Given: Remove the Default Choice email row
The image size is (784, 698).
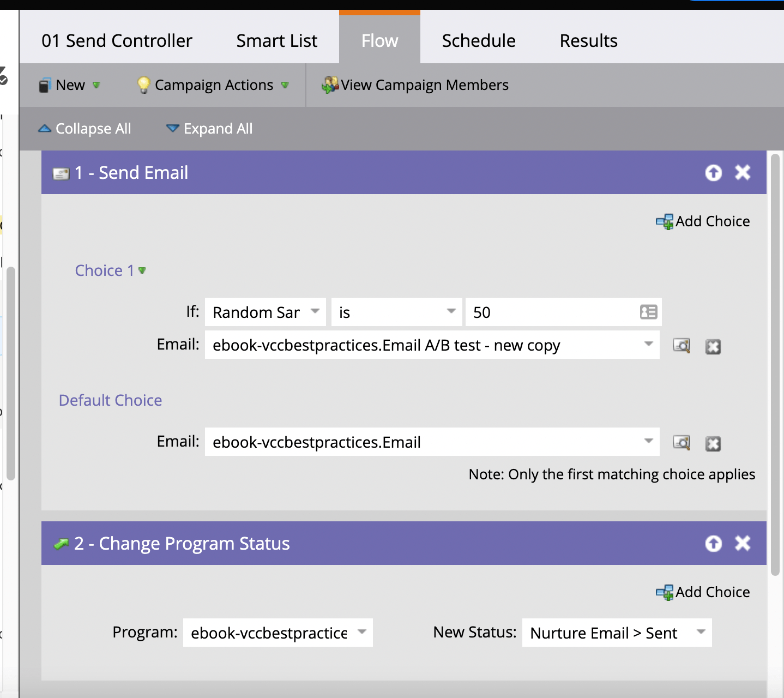Looking at the screenshot, I should click(713, 444).
